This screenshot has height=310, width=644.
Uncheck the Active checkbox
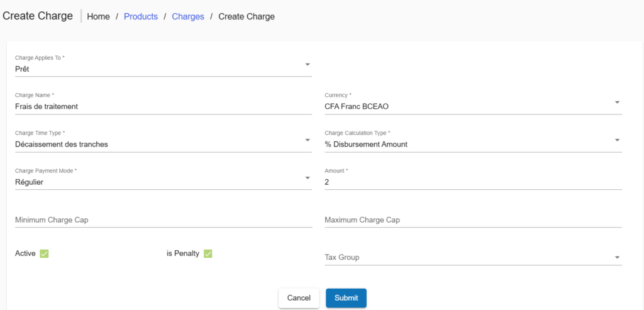click(44, 253)
